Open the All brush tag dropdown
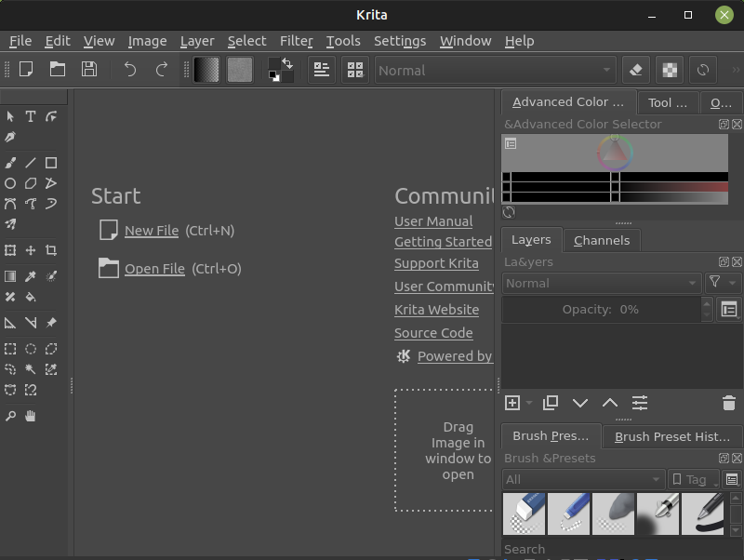Screen dimensions: 744x560 pos(583,479)
